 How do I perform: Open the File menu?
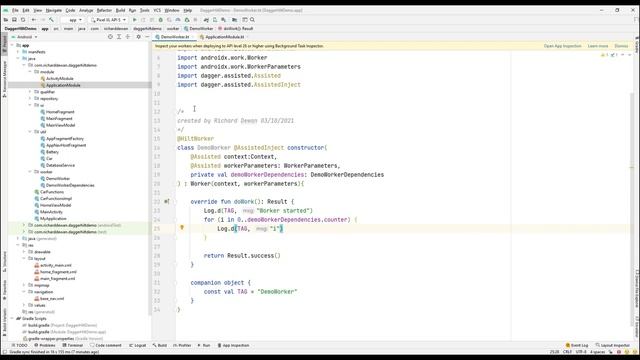(15, 10)
